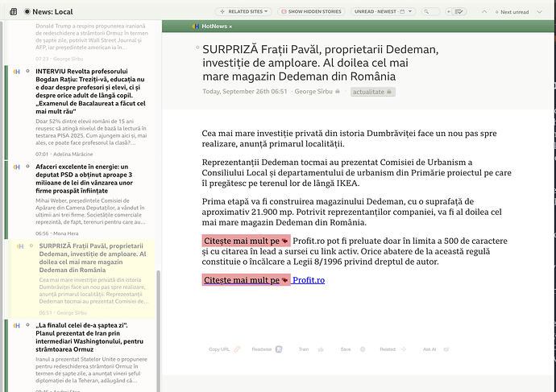
Task: Click the News: Local folder bullet icon
Action: pos(27,12)
